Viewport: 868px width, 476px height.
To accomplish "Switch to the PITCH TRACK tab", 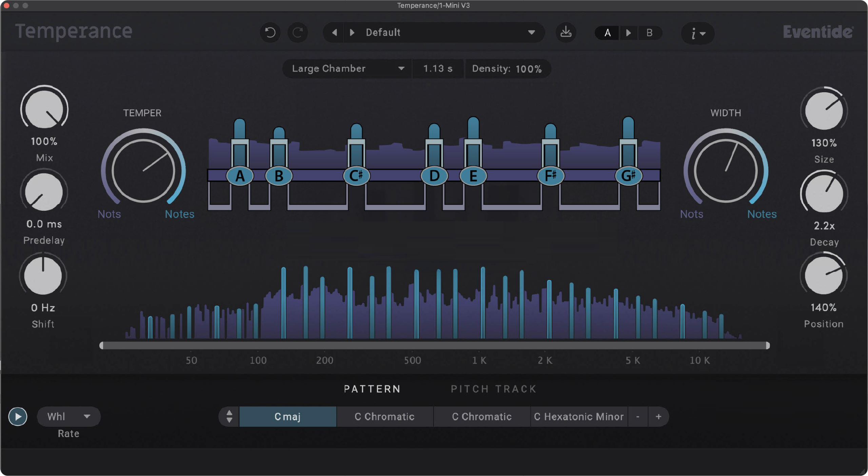I will 493,389.
